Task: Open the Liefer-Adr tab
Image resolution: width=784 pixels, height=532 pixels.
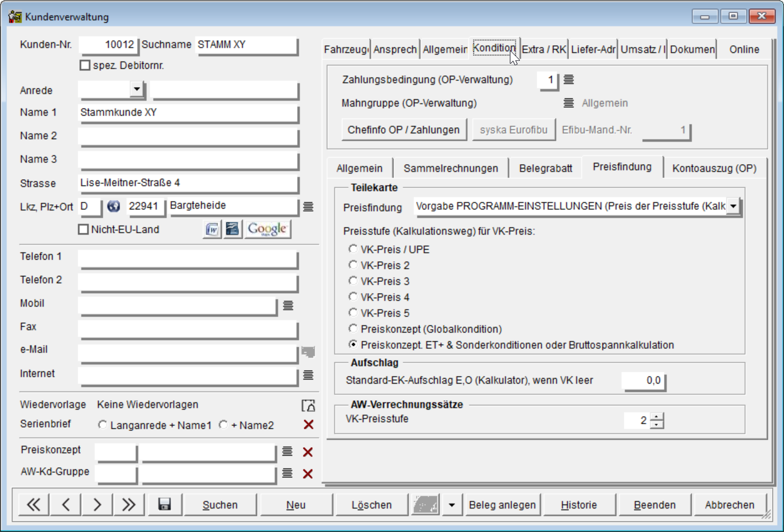Action: coord(593,49)
